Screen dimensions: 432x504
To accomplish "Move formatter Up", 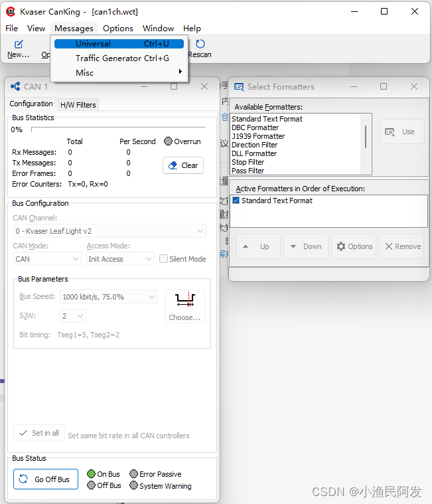I will (258, 246).
